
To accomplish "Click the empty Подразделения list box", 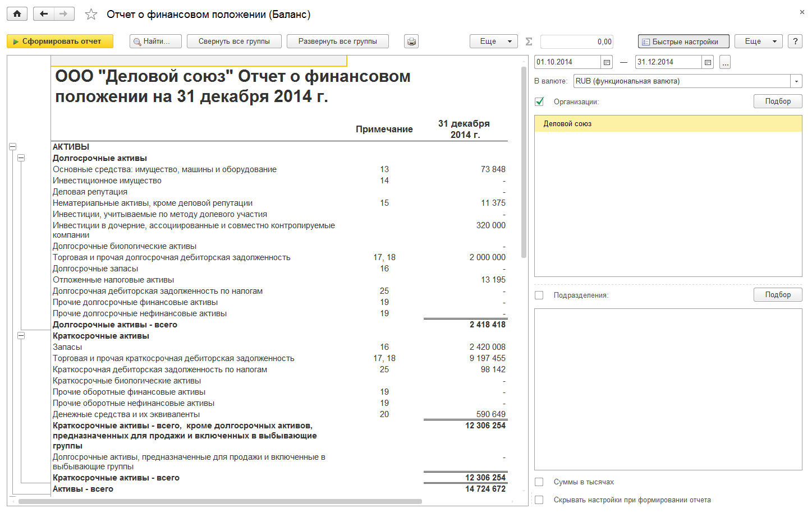I will (x=668, y=389).
